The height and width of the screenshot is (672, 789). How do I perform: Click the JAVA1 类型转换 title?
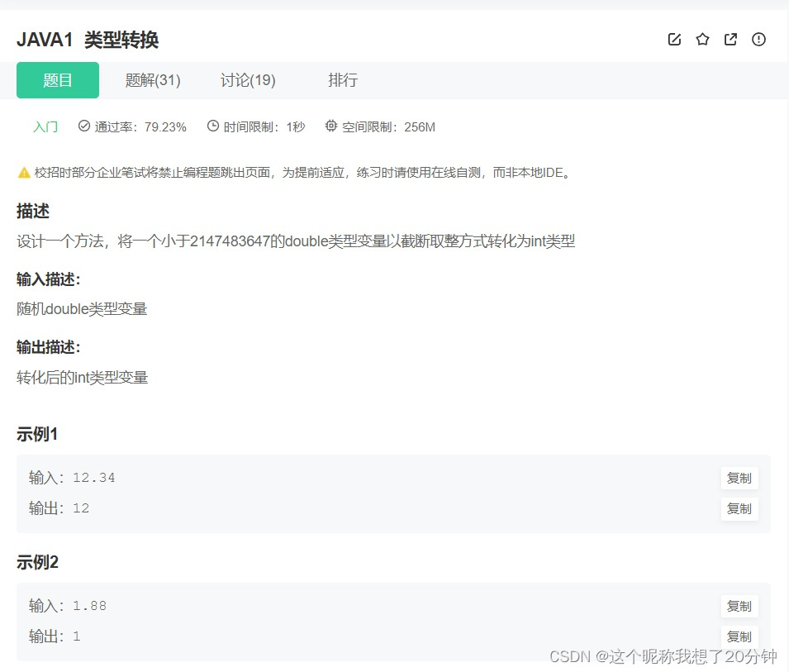(88, 40)
